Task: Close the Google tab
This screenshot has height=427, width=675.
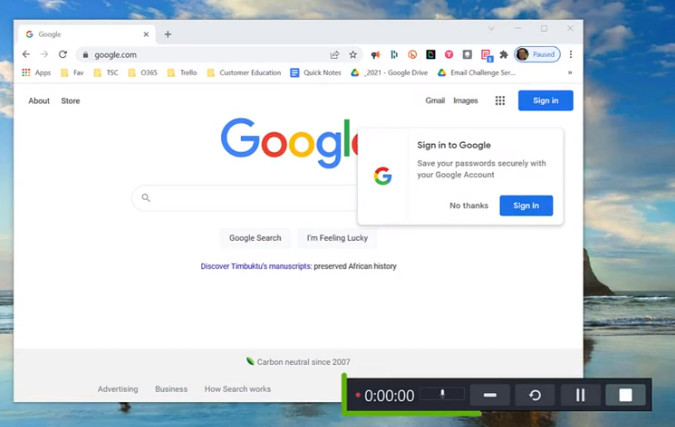Action: pyautogui.click(x=146, y=34)
